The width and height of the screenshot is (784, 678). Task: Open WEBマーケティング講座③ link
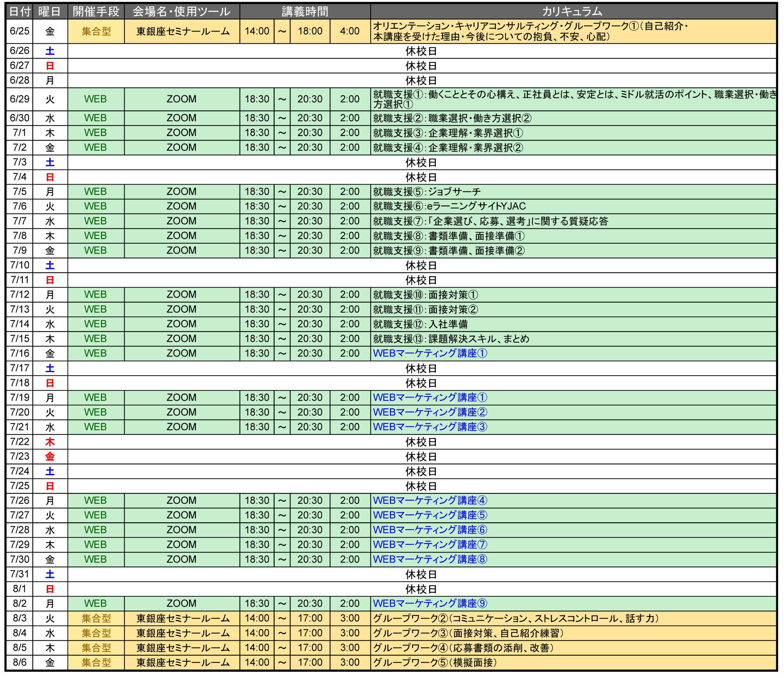click(430, 427)
